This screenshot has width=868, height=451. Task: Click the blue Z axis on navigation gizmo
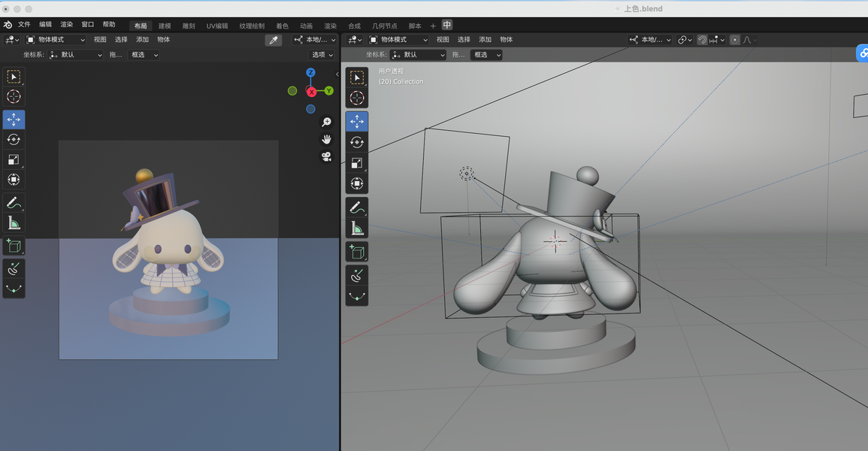[310, 72]
